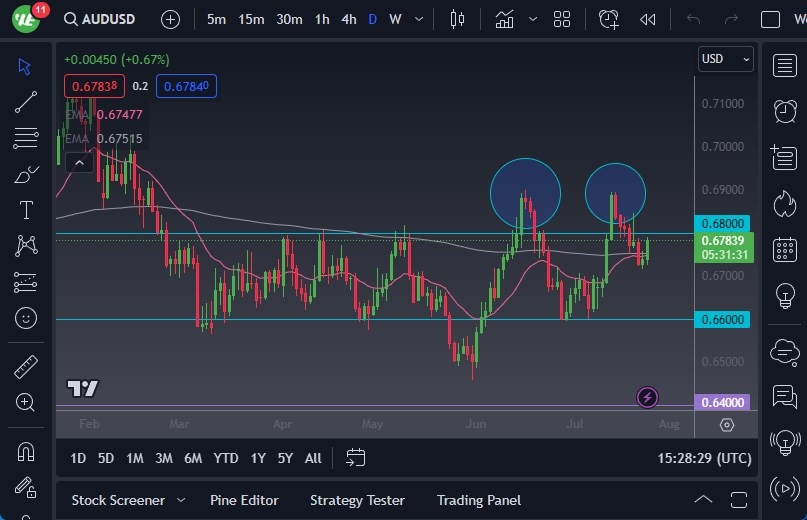Screen dimensions: 807x520
Task: Collapse the indicator legend with the chevron
Action: pyautogui.click(x=80, y=158)
